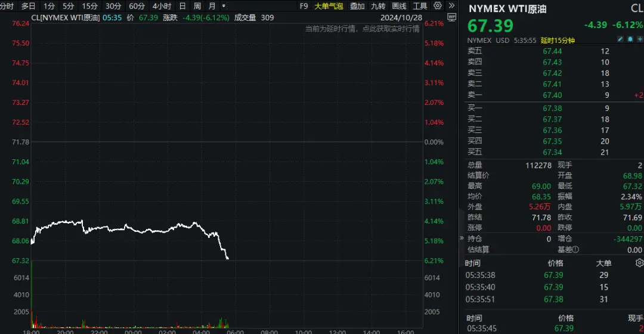Screen dimensions: 644x334
Task: Toggle the 九转 indicator
Action: [x=378, y=6]
